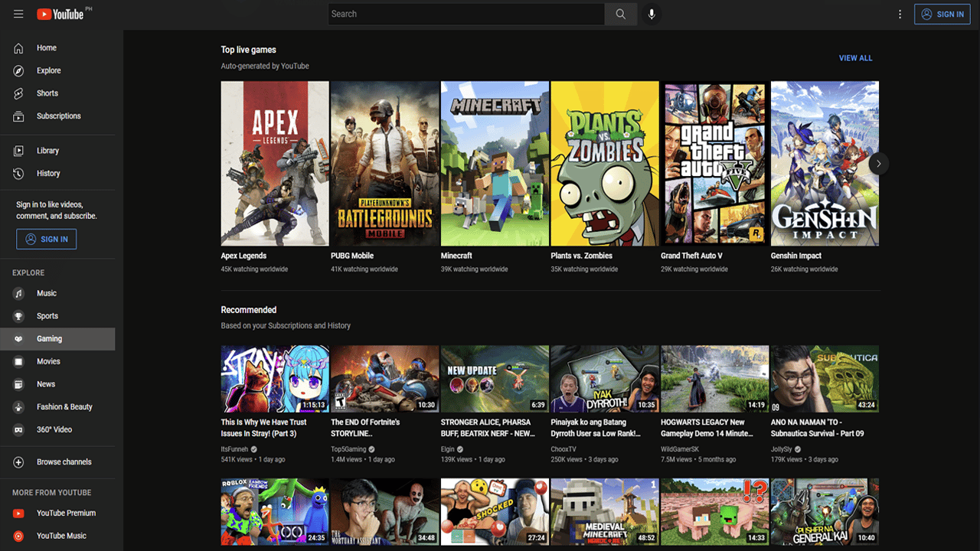The height and width of the screenshot is (551, 980).
Task: Go to Home in sidebar
Action: 57,48
